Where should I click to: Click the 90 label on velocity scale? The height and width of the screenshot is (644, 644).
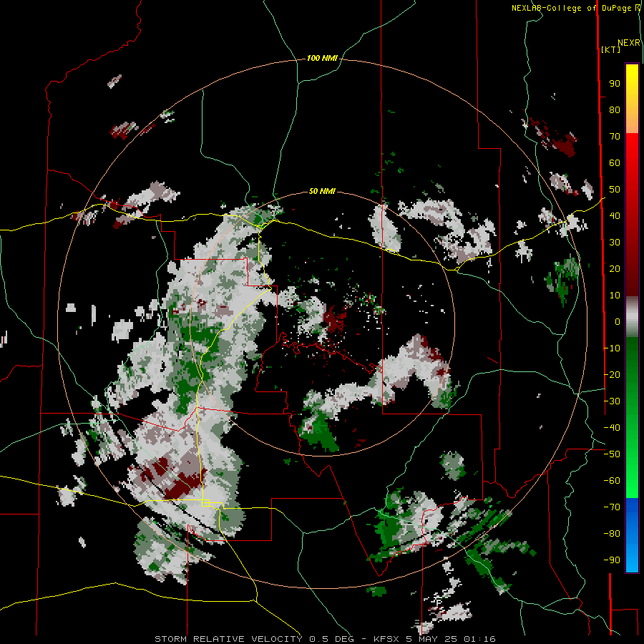[x=615, y=84]
